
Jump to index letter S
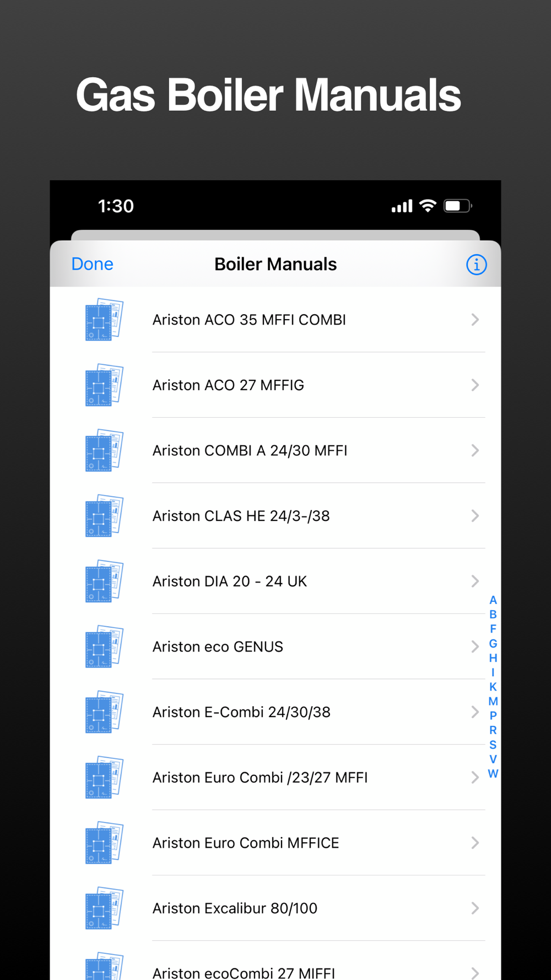point(493,745)
